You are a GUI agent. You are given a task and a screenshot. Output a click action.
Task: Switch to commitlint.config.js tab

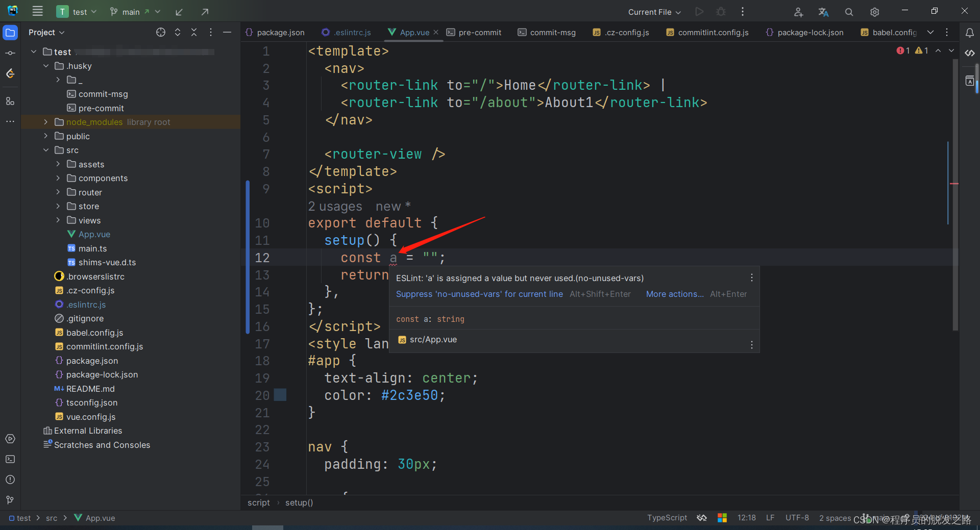point(707,32)
